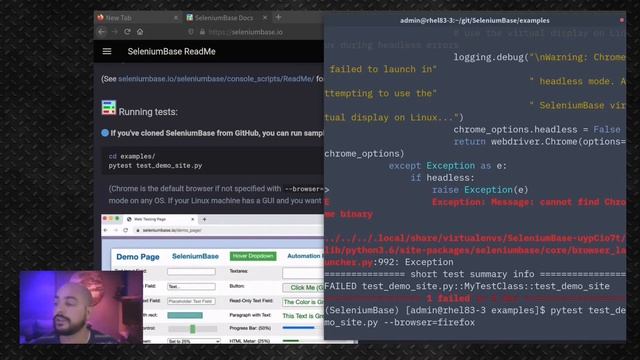Click 'Demo Page' title in the demo image
The width and height of the screenshot is (640, 360).
point(138,257)
